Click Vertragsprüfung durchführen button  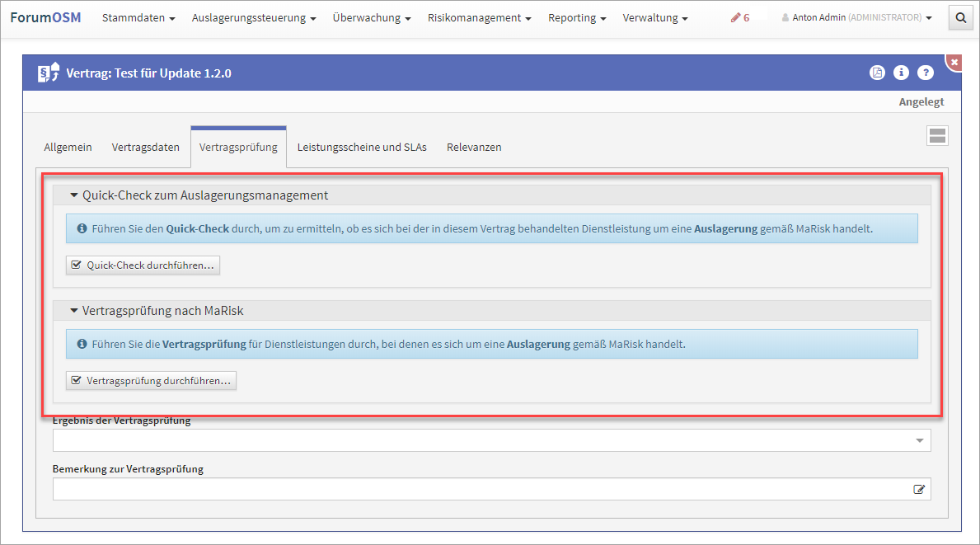point(152,381)
